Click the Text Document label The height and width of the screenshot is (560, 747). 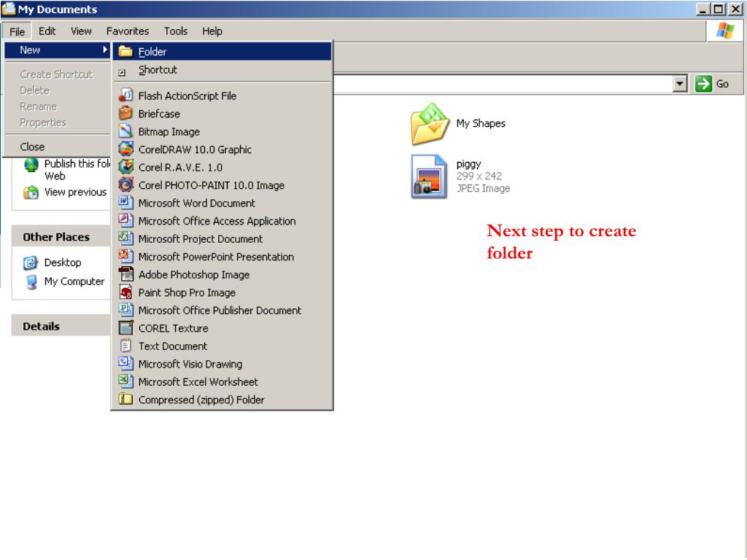172,346
